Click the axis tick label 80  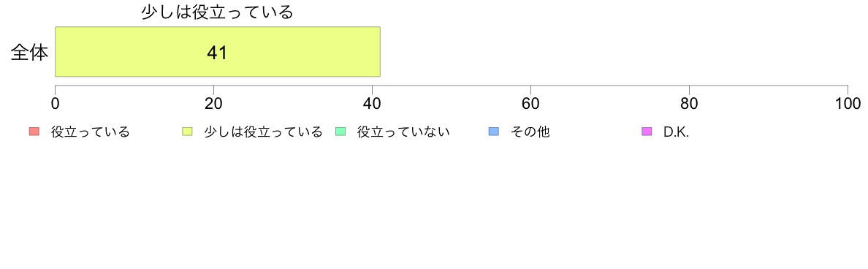[x=689, y=104]
